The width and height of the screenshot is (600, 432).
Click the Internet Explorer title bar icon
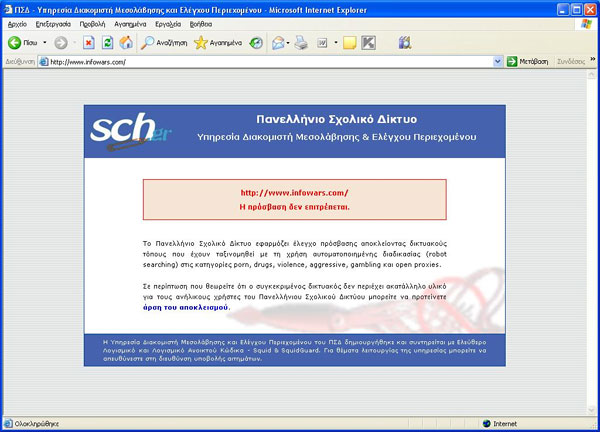pos(8,9)
